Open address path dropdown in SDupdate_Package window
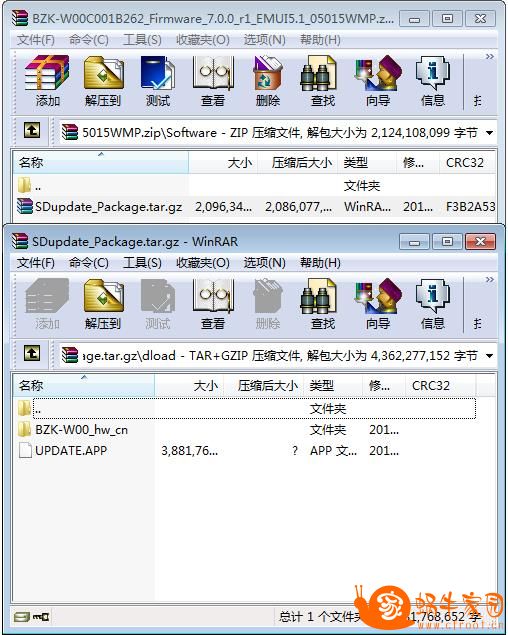Viewport: 508px width, 635px height. click(x=489, y=356)
